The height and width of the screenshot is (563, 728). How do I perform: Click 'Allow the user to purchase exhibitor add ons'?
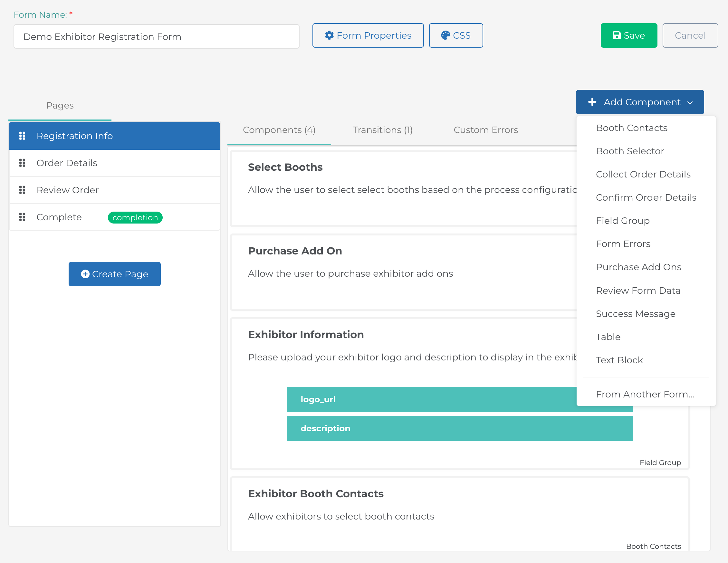coord(350,273)
